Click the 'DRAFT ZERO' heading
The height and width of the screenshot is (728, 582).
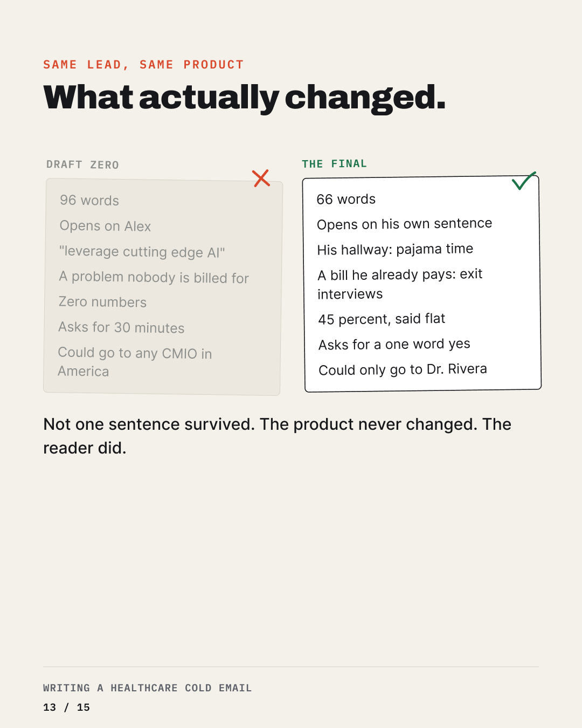tap(82, 164)
